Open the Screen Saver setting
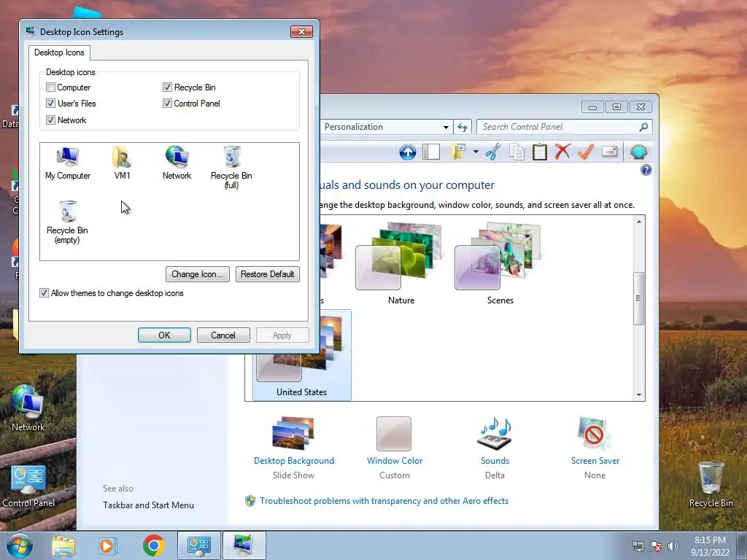Viewport: 747px width, 560px height. pyautogui.click(x=595, y=448)
